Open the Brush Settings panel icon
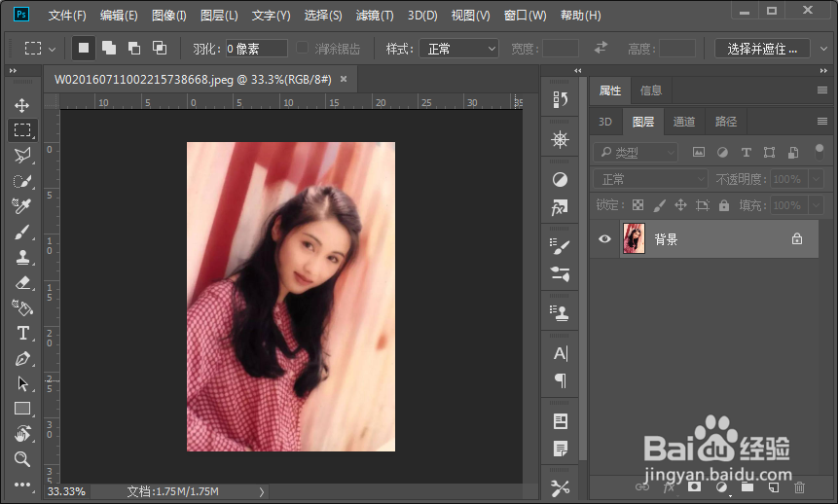Screen dimensions: 838x504 pos(560,246)
